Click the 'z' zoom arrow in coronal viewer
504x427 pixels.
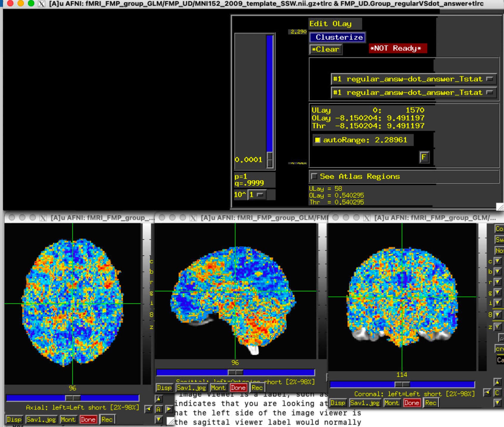(497, 327)
